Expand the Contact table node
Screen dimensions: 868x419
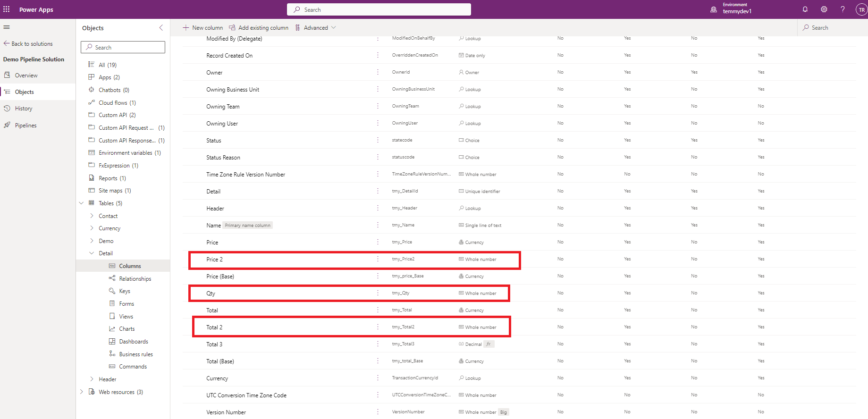(x=92, y=216)
